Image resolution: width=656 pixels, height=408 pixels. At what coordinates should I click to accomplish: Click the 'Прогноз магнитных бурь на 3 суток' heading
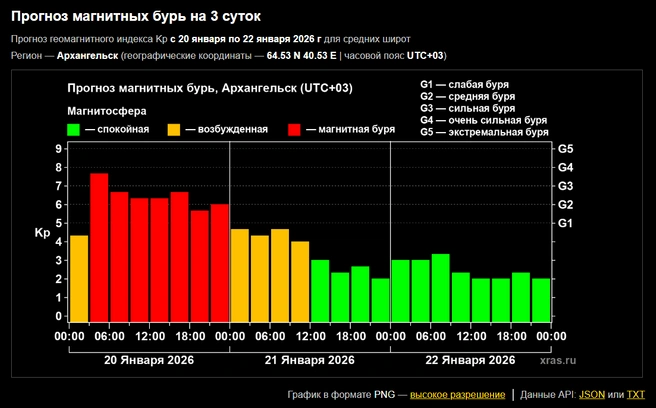point(136,16)
